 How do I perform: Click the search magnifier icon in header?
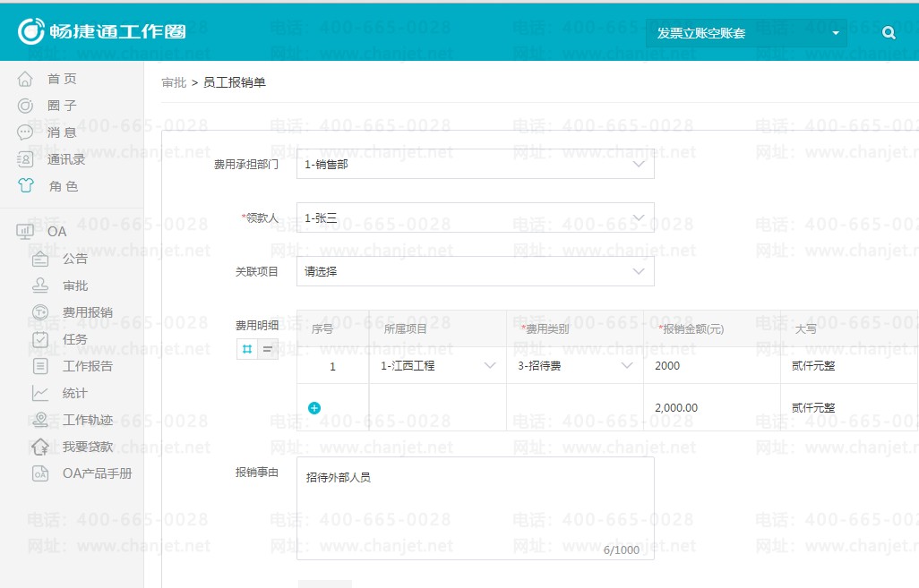(x=889, y=33)
